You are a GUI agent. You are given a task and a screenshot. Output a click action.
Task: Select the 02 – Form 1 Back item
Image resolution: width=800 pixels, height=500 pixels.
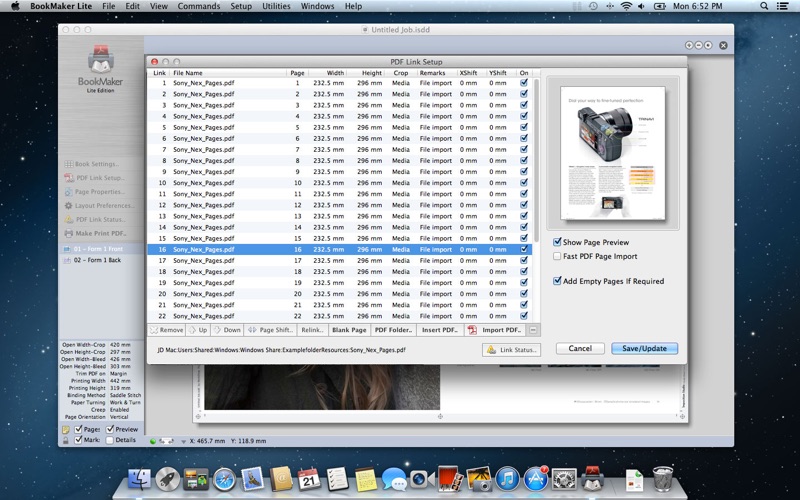click(99, 259)
